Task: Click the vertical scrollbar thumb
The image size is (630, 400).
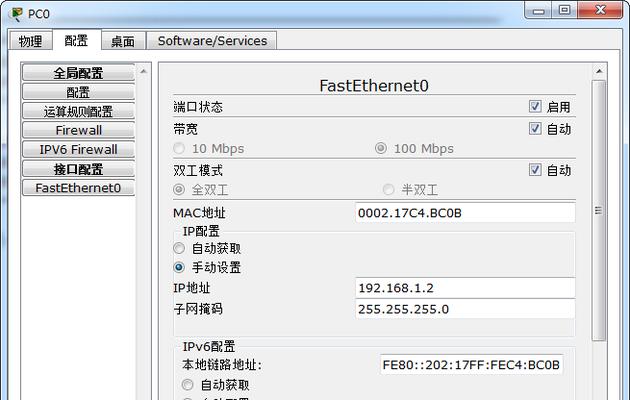Action: click(599, 210)
